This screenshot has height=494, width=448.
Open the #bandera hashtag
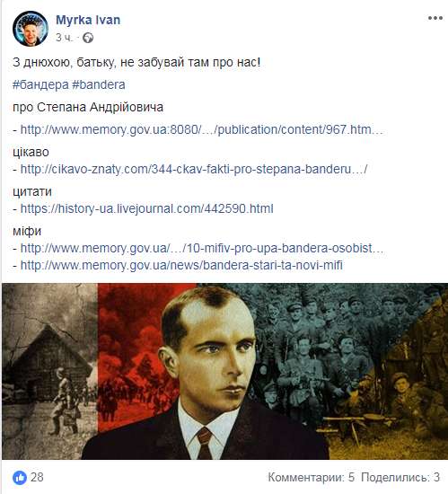(99, 84)
